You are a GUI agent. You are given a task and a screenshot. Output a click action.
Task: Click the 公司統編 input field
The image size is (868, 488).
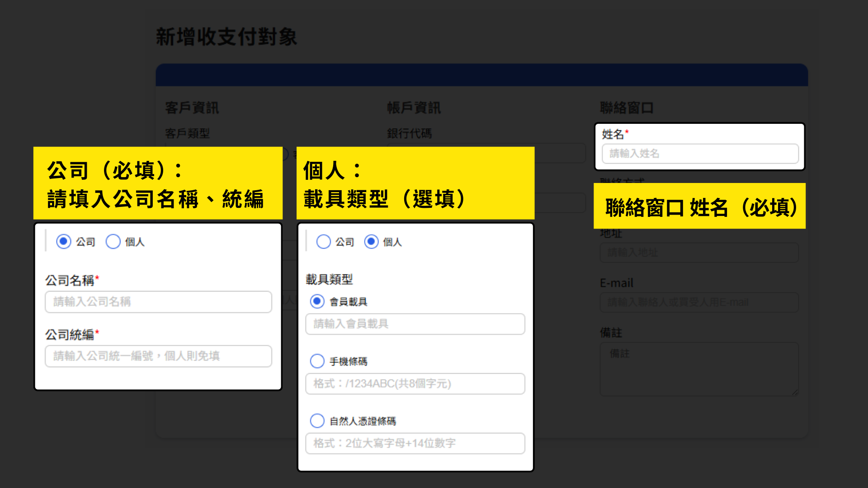pos(158,356)
